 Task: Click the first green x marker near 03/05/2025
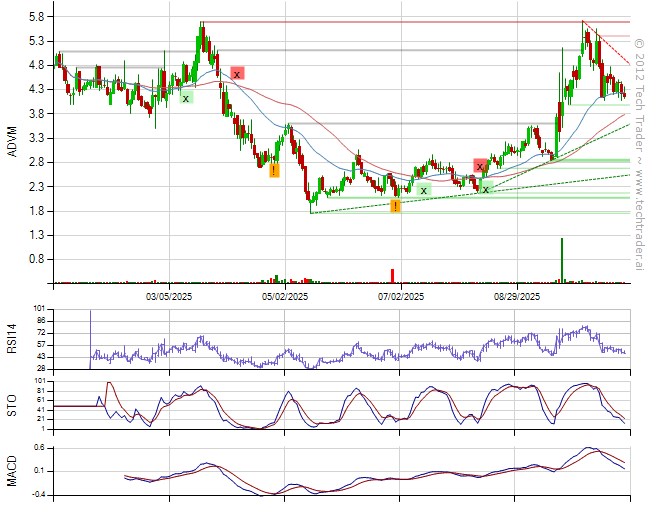(x=186, y=97)
